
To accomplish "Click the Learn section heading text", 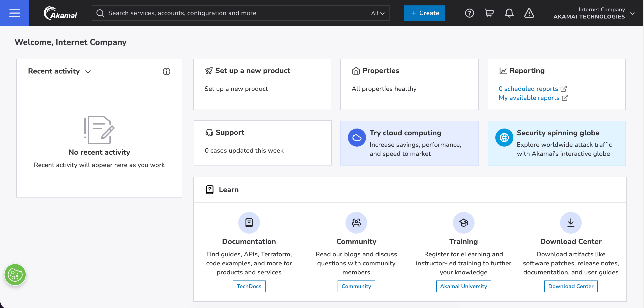I will (229, 190).
